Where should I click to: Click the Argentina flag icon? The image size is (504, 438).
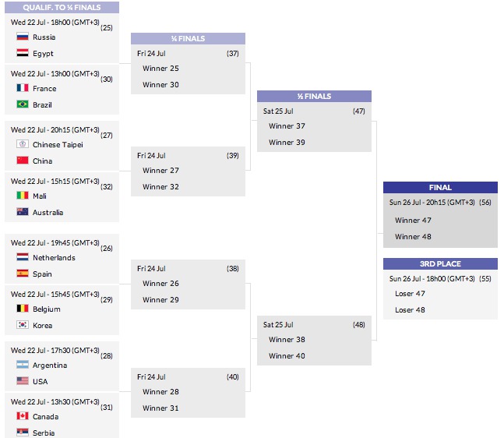23,365
